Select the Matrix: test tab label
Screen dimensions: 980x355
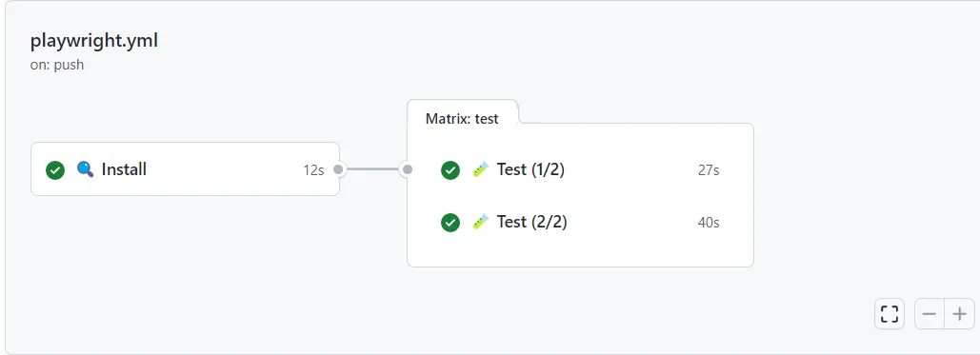point(462,119)
